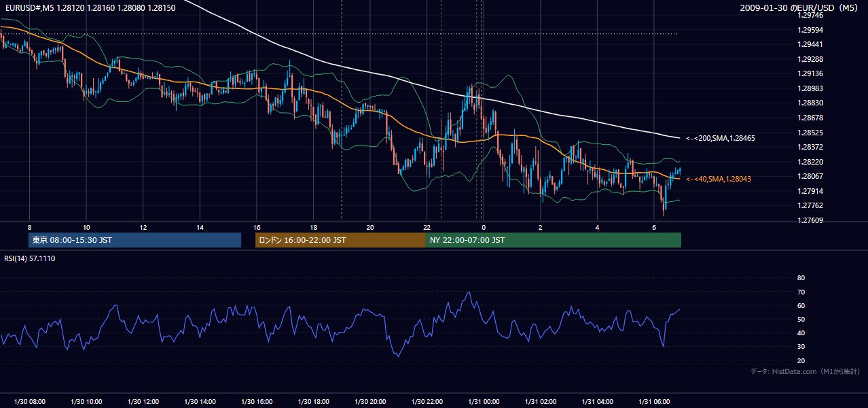Click the 1/30 22:00 time label

[427, 402]
